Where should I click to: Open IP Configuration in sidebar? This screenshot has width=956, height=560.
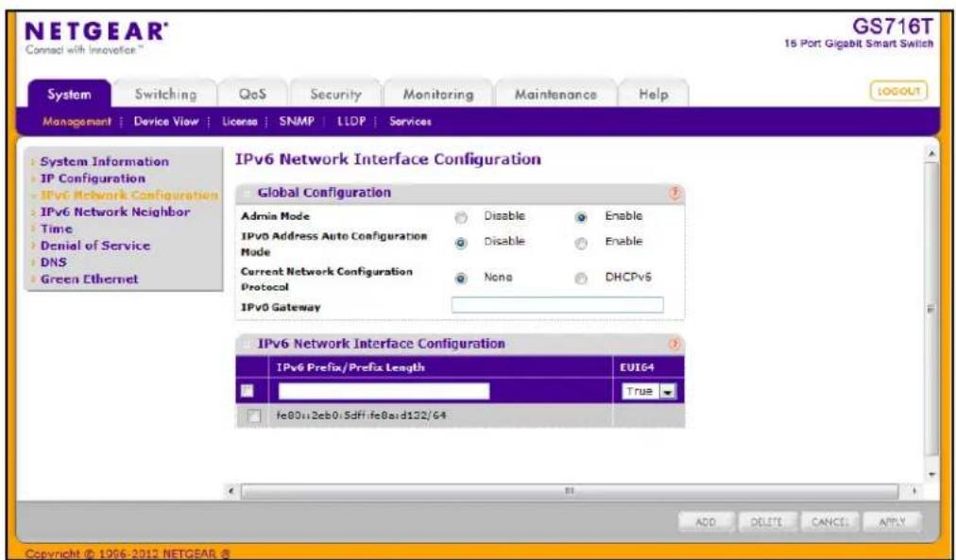click(93, 178)
